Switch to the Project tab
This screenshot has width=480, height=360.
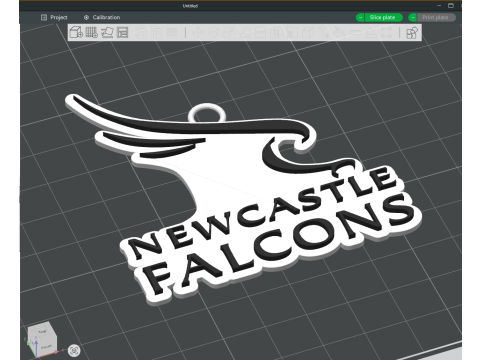coord(54,17)
